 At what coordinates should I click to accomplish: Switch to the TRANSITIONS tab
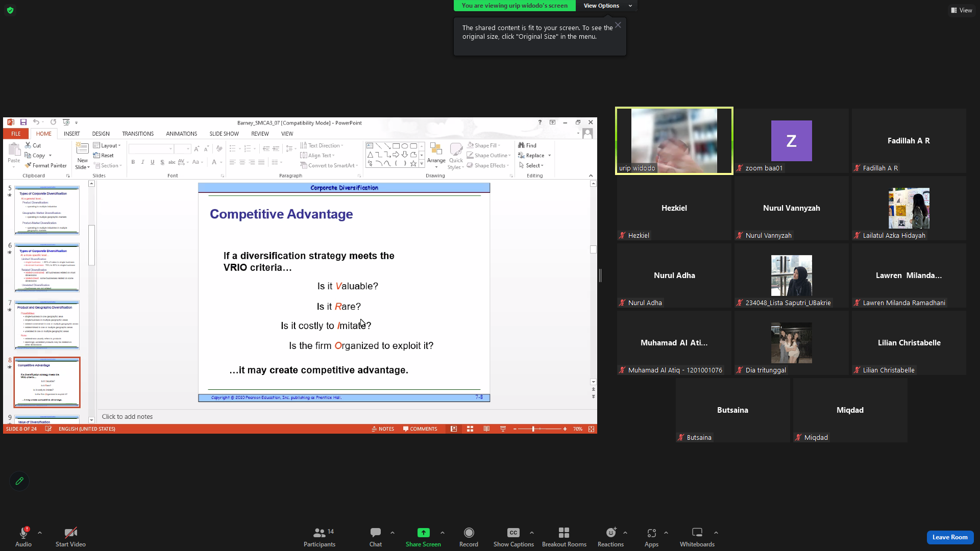click(138, 134)
